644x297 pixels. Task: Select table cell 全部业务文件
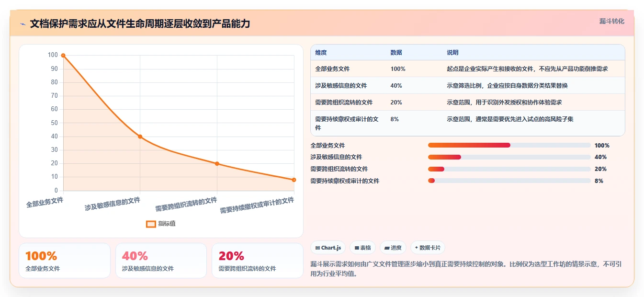tap(332, 69)
